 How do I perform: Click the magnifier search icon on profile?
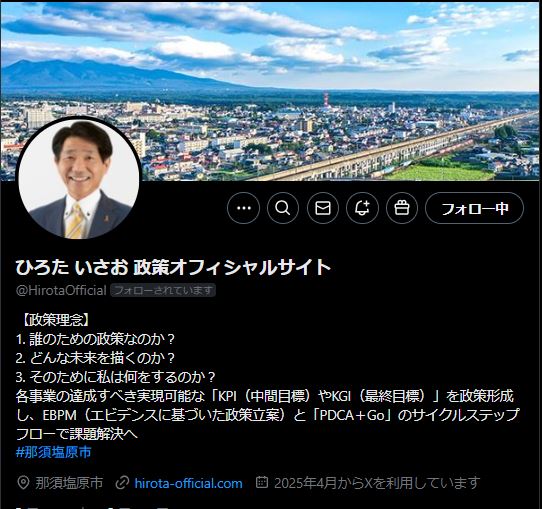point(283,208)
